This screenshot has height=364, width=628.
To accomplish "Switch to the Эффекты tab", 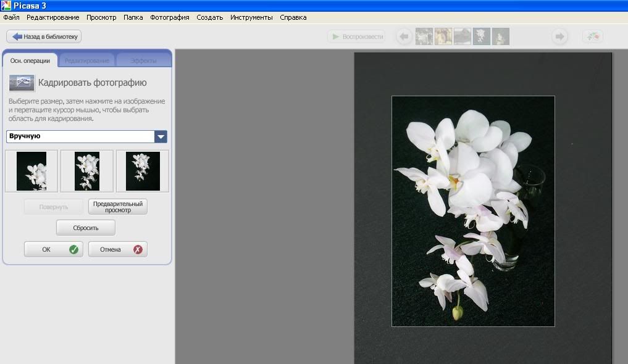I will (x=143, y=60).
